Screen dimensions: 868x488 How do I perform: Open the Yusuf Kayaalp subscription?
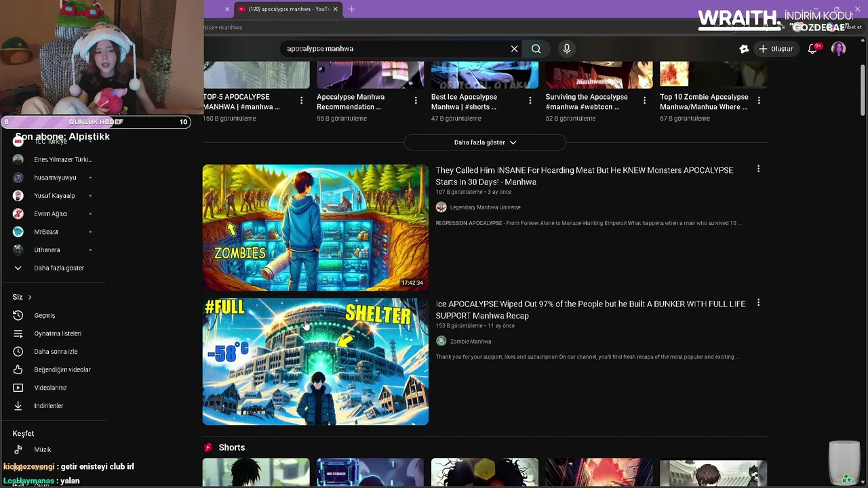(54, 196)
